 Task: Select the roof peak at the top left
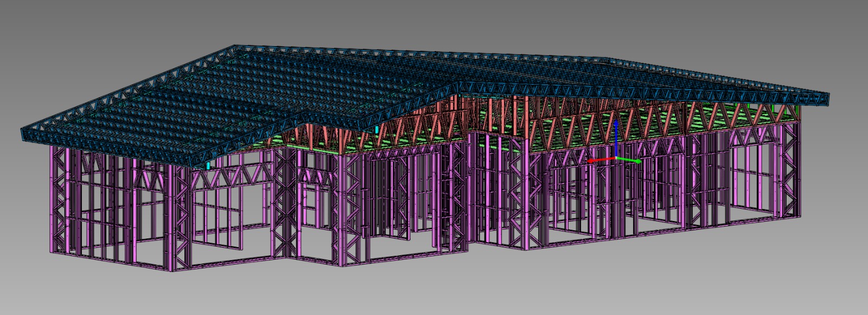point(235,49)
